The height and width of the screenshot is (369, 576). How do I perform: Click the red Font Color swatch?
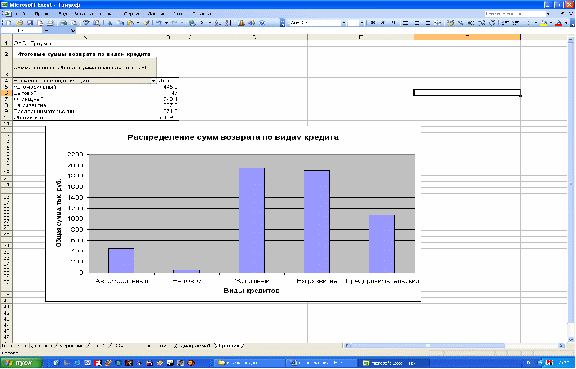click(558, 23)
